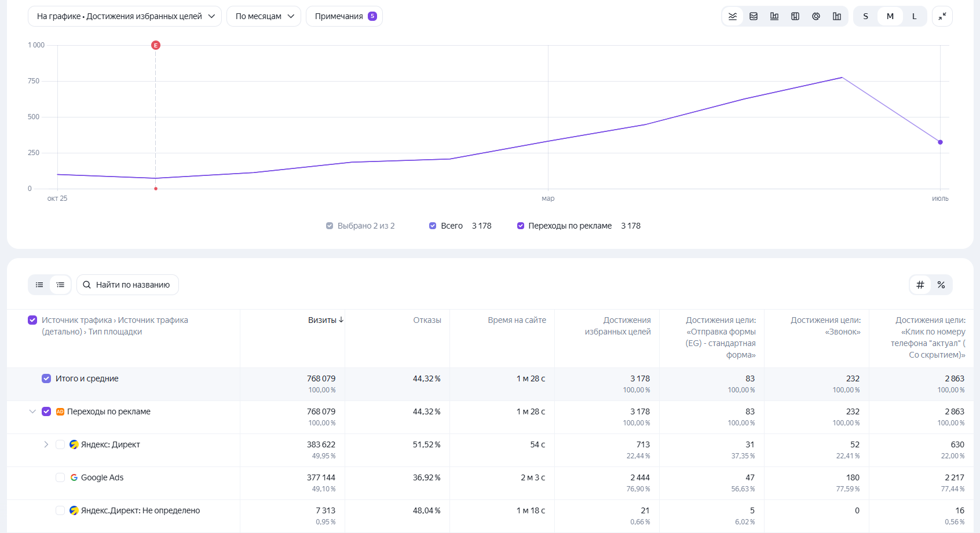Open the На графике · Достижения избранных целей dropdown

(x=125, y=16)
